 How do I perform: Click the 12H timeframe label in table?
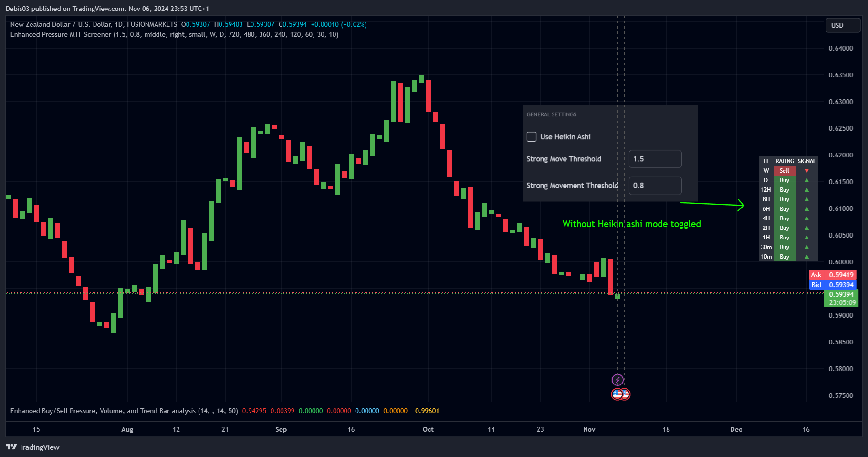[x=766, y=190]
